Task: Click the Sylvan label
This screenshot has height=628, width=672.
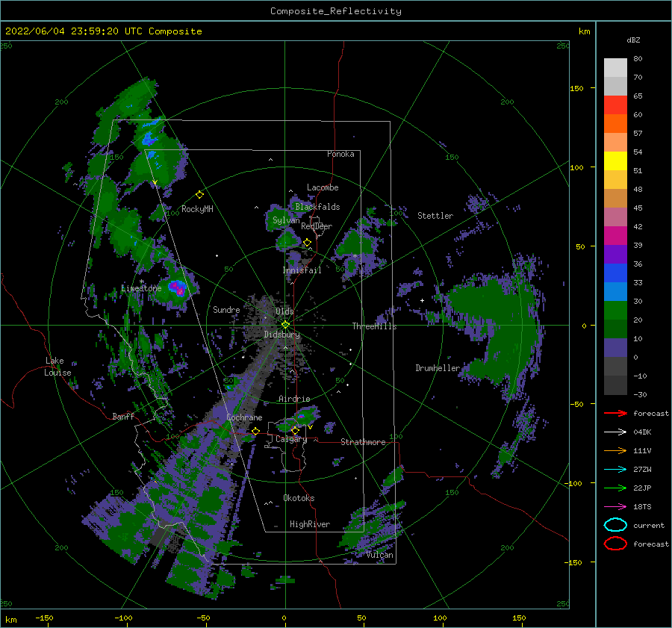Action: [286, 220]
